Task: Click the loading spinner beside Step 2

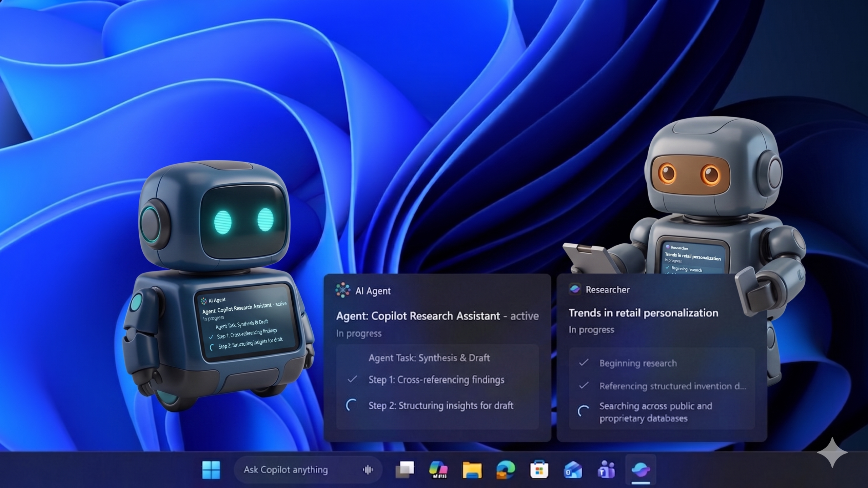Action: point(351,405)
